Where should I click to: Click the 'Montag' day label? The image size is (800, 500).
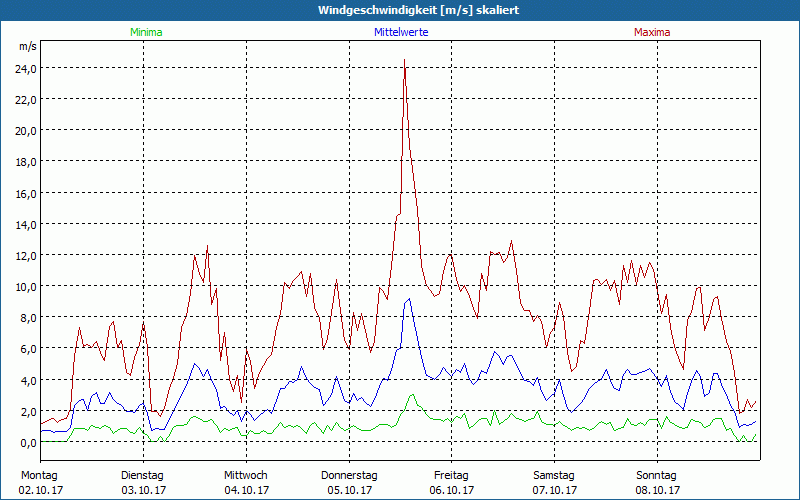click(x=39, y=476)
